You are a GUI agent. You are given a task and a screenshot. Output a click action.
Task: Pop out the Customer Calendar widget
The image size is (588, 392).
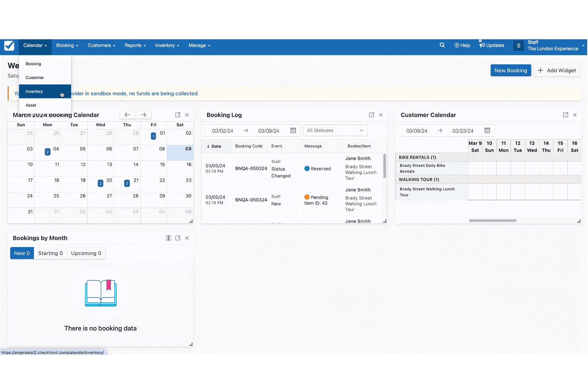click(x=565, y=115)
